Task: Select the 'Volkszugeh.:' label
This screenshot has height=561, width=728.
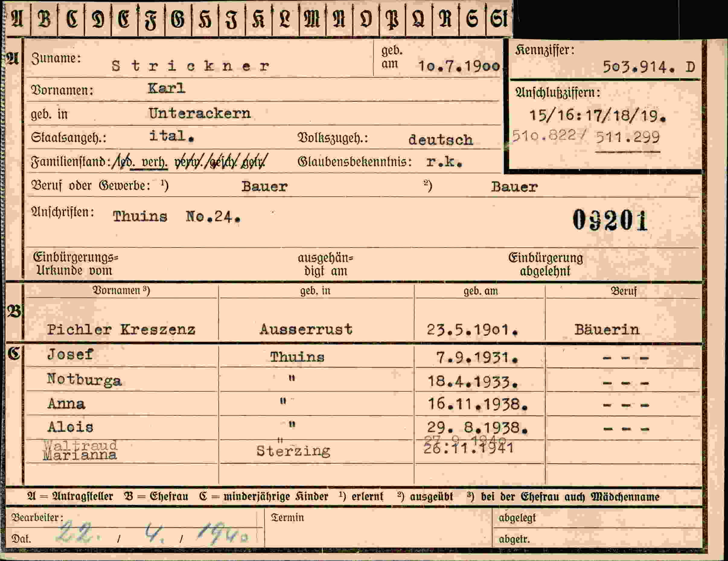Action: point(333,138)
